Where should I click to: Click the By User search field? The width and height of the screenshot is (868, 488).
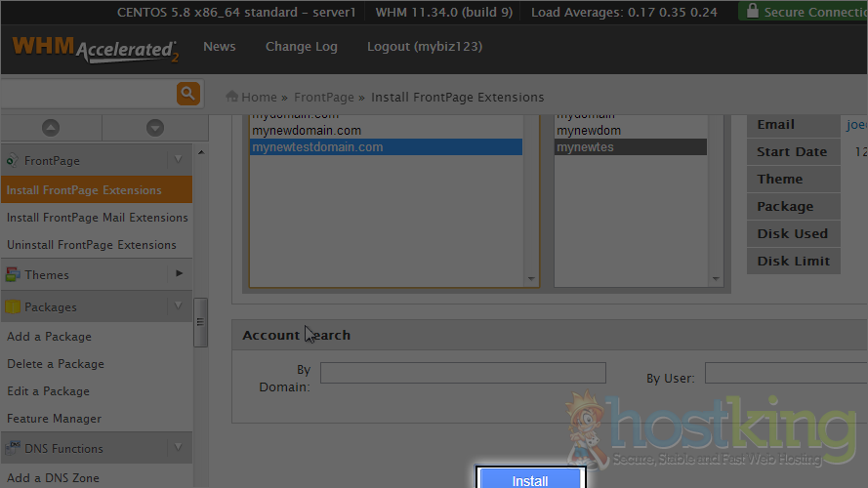(785, 373)
